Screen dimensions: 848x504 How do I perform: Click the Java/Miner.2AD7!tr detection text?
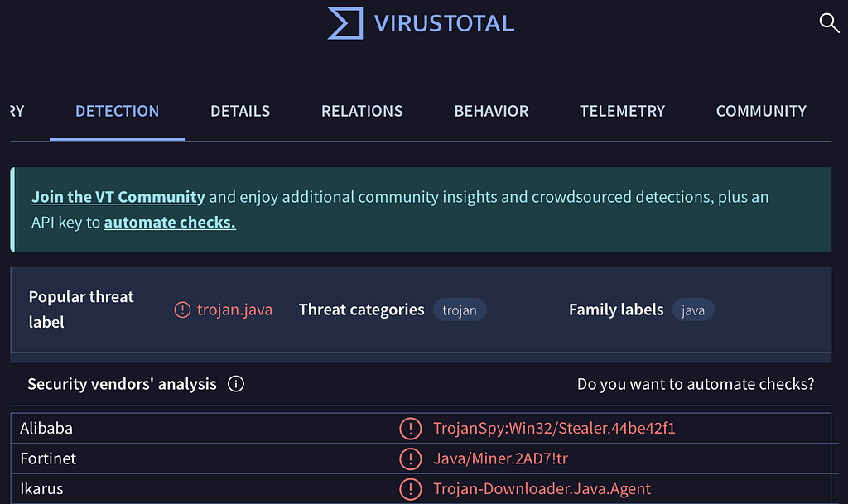click(x=500, y=458)
